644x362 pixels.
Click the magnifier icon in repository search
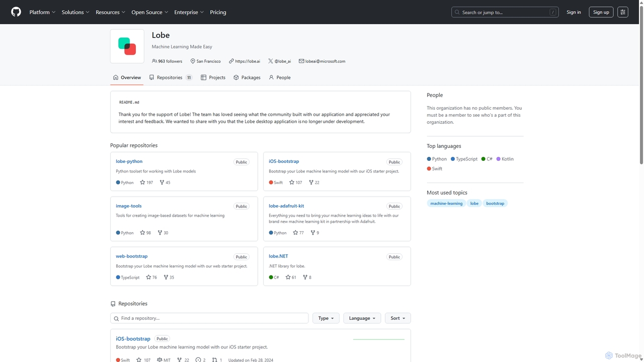point(117,318)
